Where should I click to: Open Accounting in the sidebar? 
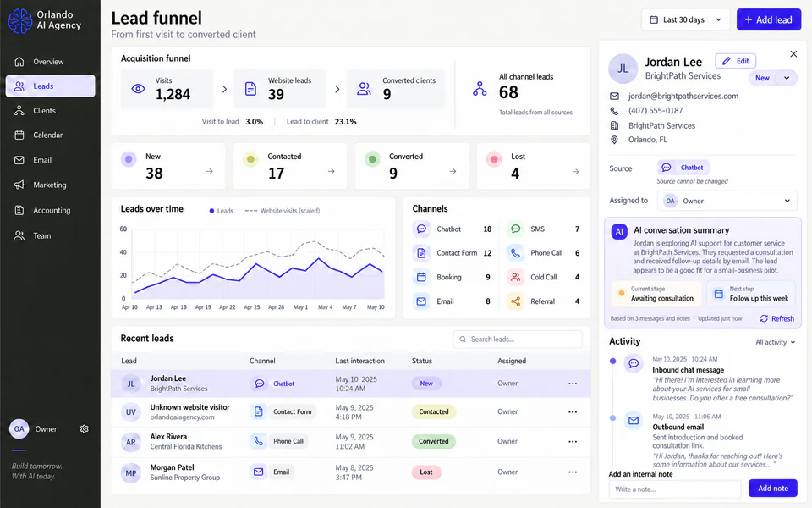(x=50, y=210)
